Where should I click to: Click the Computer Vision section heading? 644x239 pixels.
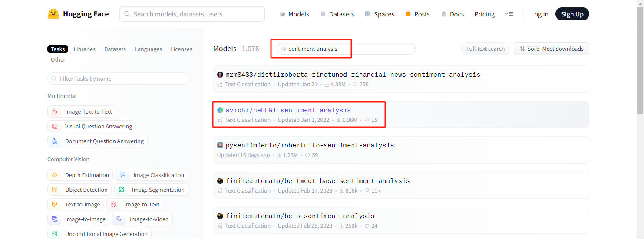coord(68,159)
